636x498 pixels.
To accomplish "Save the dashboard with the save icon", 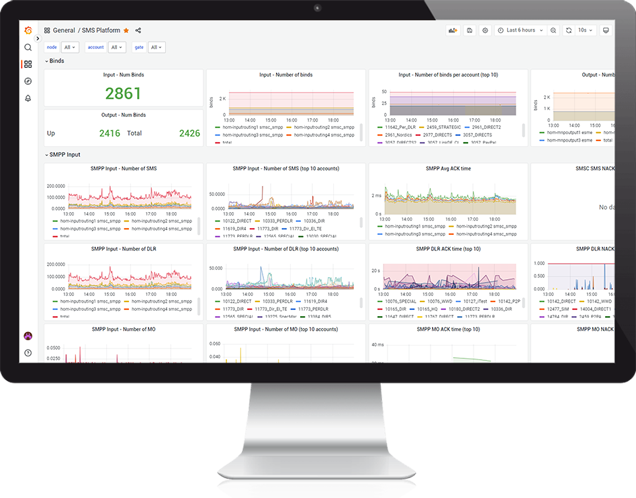I will pyautogui.click(x=469, y=30).
